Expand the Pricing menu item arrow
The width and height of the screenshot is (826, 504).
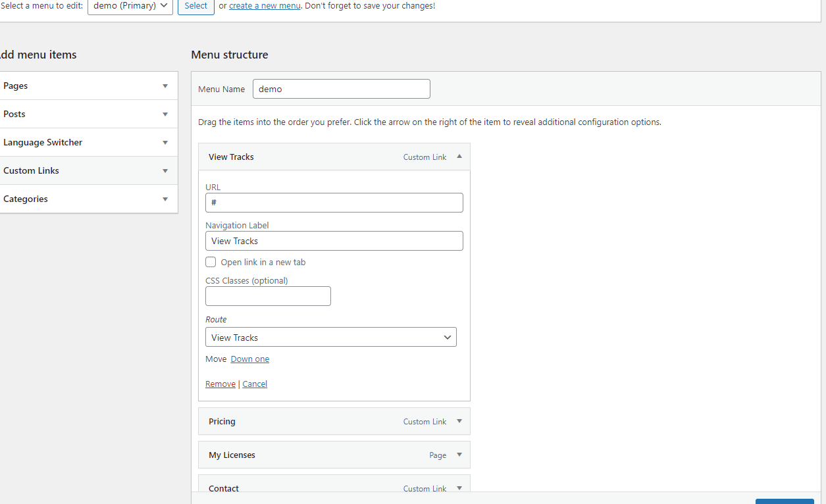pyautogui.click(x=459, y=421)
